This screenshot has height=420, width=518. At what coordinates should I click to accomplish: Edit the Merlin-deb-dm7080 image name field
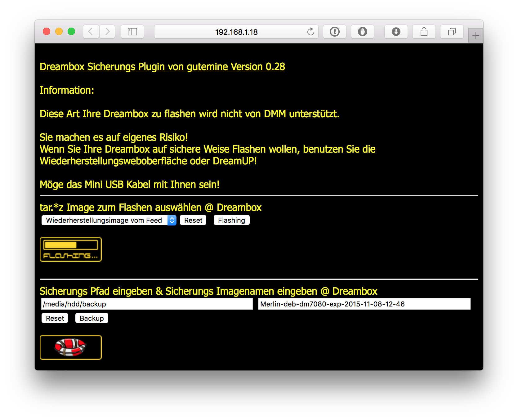click(364, 304)
